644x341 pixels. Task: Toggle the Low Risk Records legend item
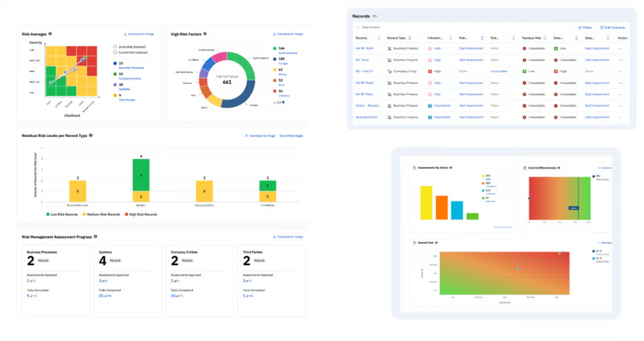point(62,215)
